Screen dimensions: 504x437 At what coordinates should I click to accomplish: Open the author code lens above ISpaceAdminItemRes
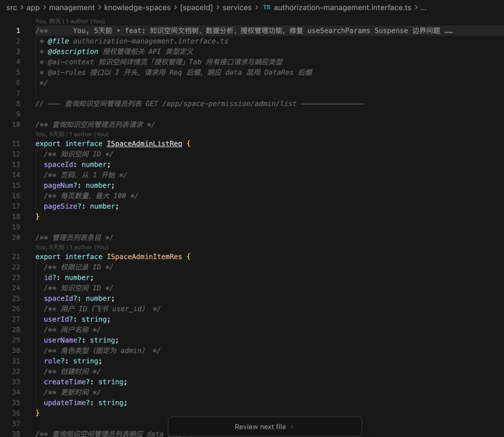72,247
